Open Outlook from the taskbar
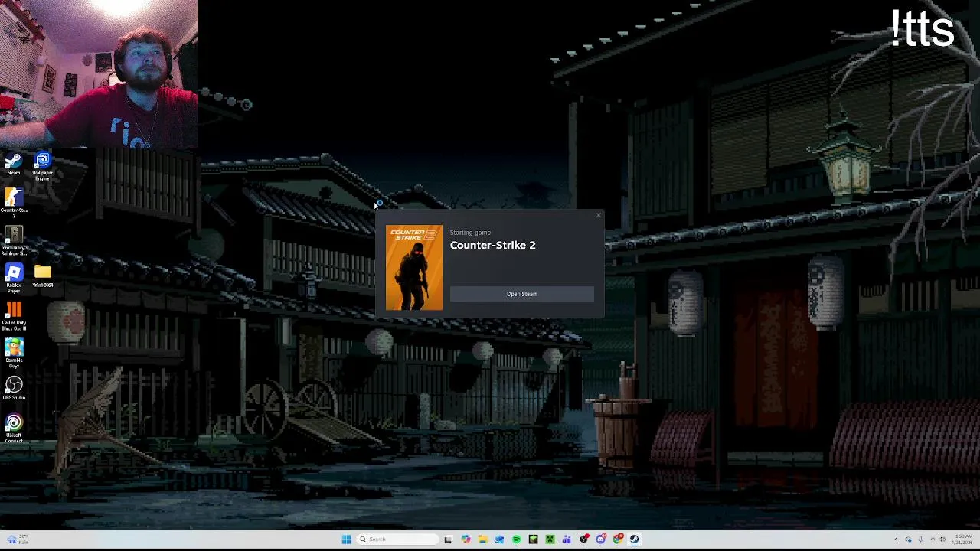Image resolution: width=980 pixels, height=551 pixels. (x=499, y=540)
